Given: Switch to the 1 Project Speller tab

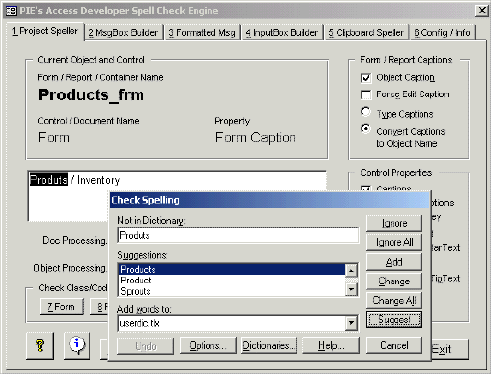Looking at the screenshot, I should (45, 31).
